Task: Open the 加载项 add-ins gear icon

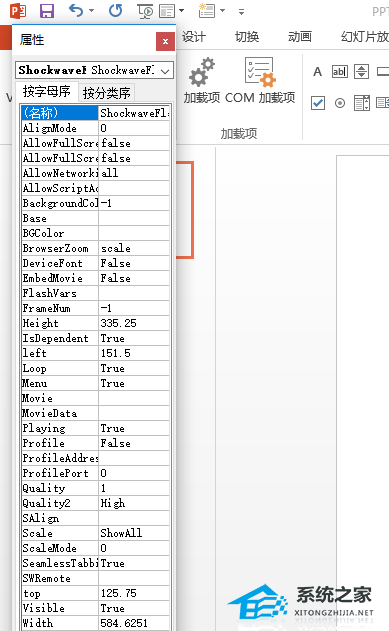Action: pos(202,72)
